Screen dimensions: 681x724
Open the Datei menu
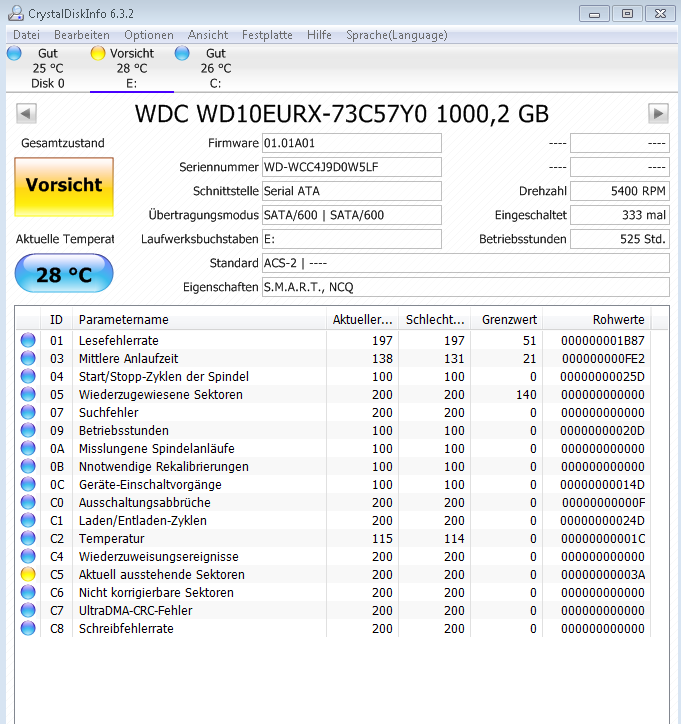[26, 35]
